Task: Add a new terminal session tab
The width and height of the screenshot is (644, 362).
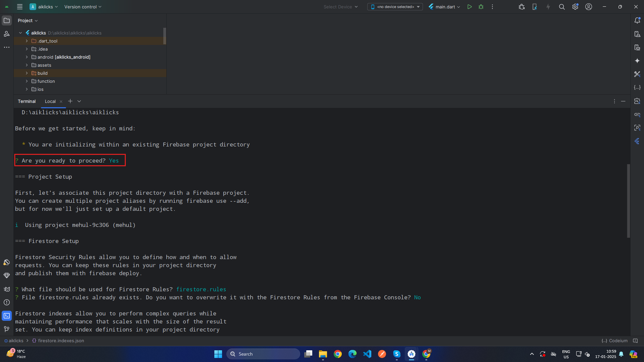Action: click(x=70, y=101)
